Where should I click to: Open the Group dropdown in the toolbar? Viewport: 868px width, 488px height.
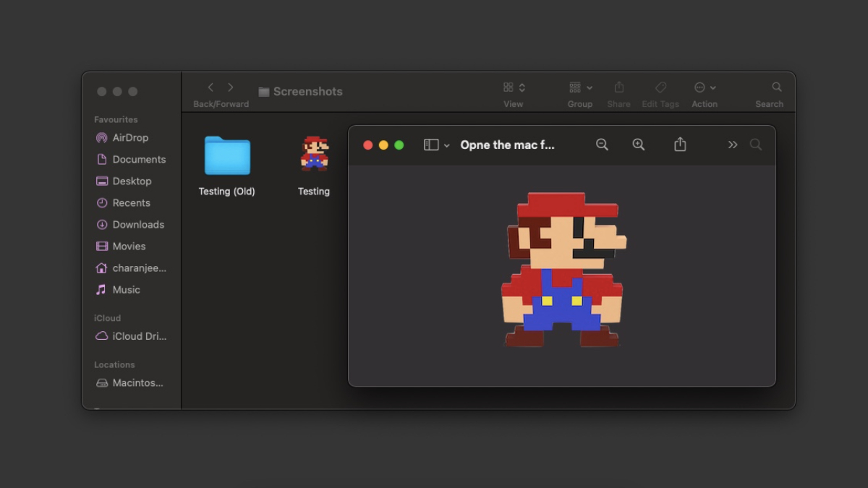(580, 87)
